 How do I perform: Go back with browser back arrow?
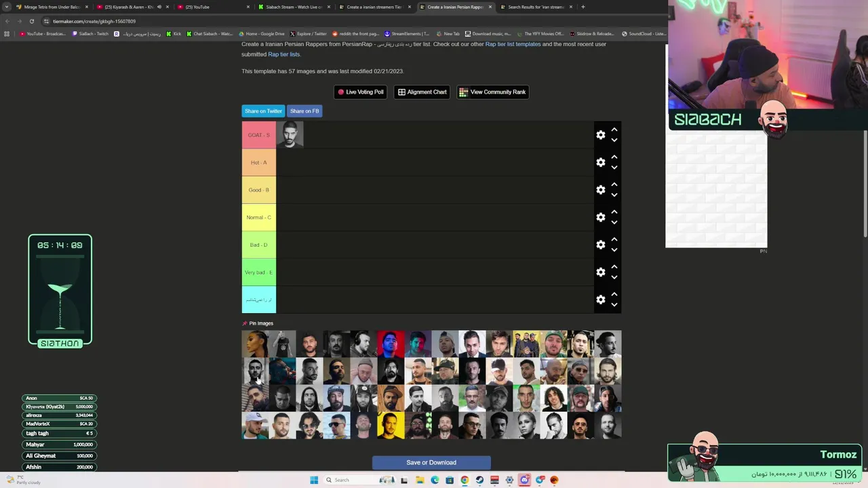(x=7, y=21)
